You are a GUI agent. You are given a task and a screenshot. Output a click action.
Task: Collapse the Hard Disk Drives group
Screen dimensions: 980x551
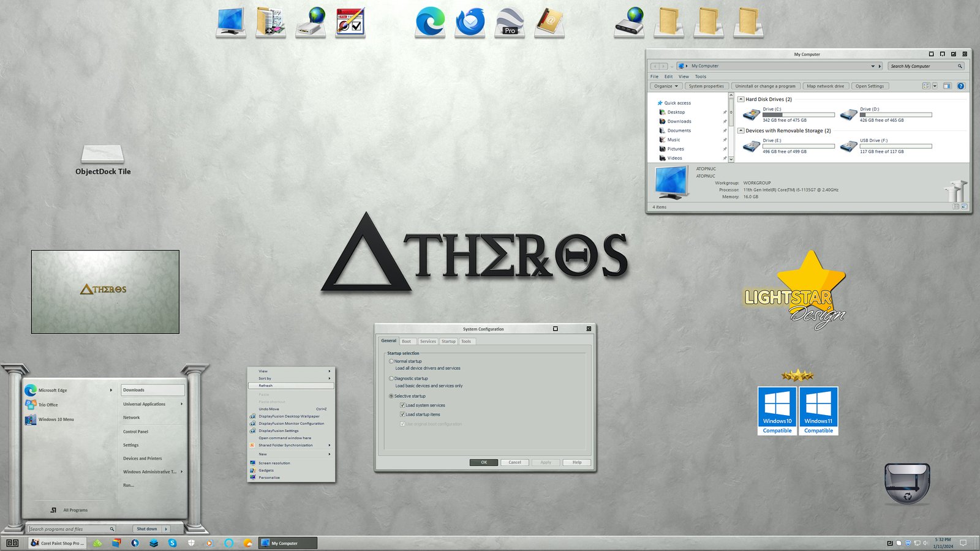pos(741,99)
